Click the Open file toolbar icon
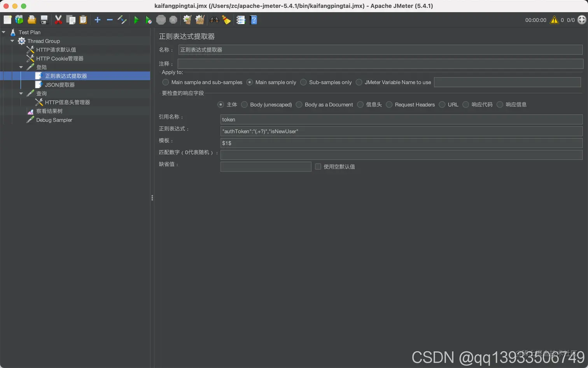588x368 pixels. 32,19
